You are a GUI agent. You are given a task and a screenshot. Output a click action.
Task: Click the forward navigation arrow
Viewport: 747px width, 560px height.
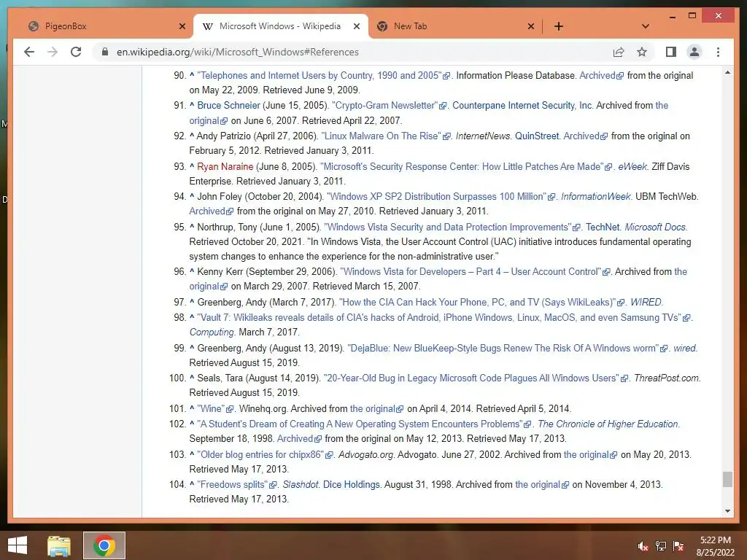[x=53, y=52]
